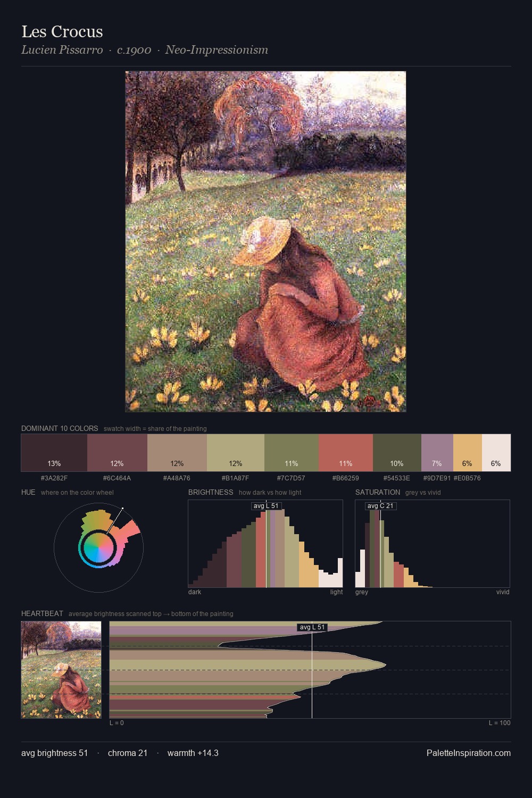Click the 'BRIGHTNESS' section heading
532x798 pixels.
click(211, 492)
